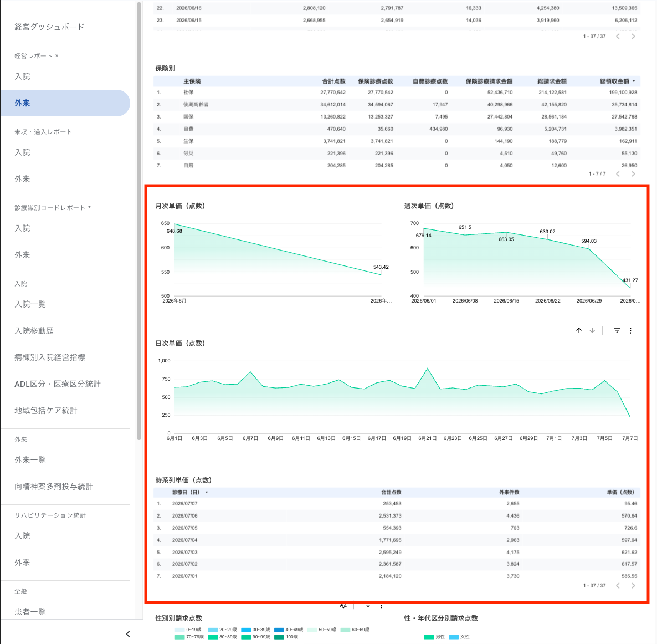Sort 時系列単価 table by 外来件数 header
This screenshot has width=657, height=644.
pos(509,492)
